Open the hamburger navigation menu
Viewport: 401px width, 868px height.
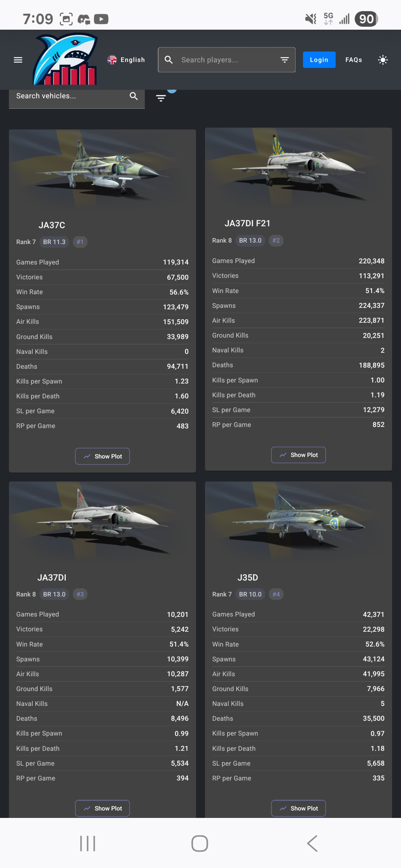(x=18, y=60)
